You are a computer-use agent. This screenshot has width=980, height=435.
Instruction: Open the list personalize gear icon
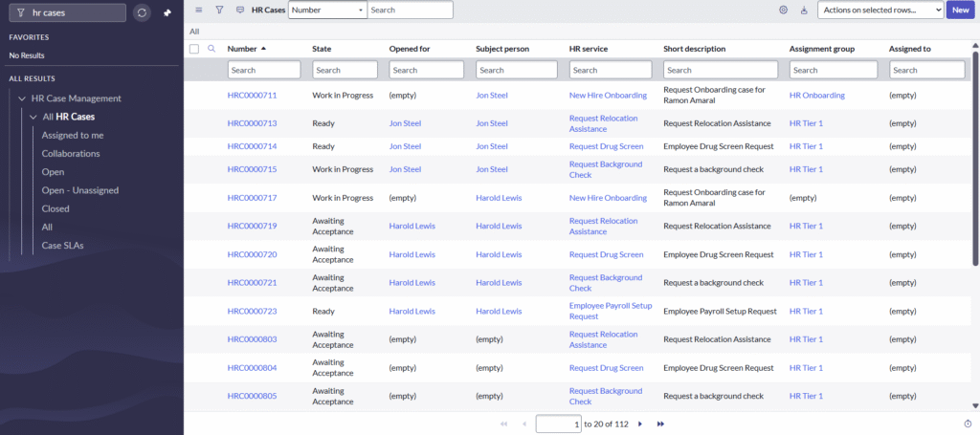[783, 10]
